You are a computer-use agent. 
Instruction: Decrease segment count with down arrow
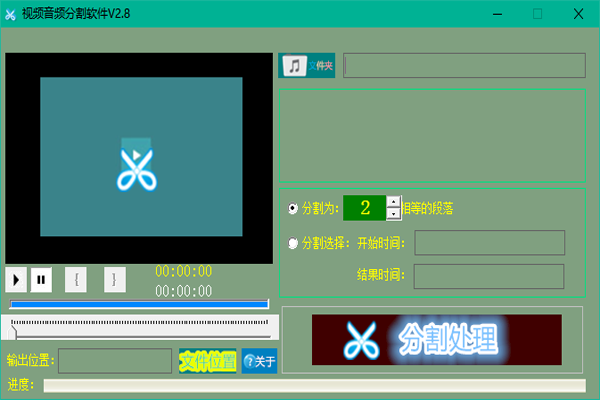pos(393,214)
